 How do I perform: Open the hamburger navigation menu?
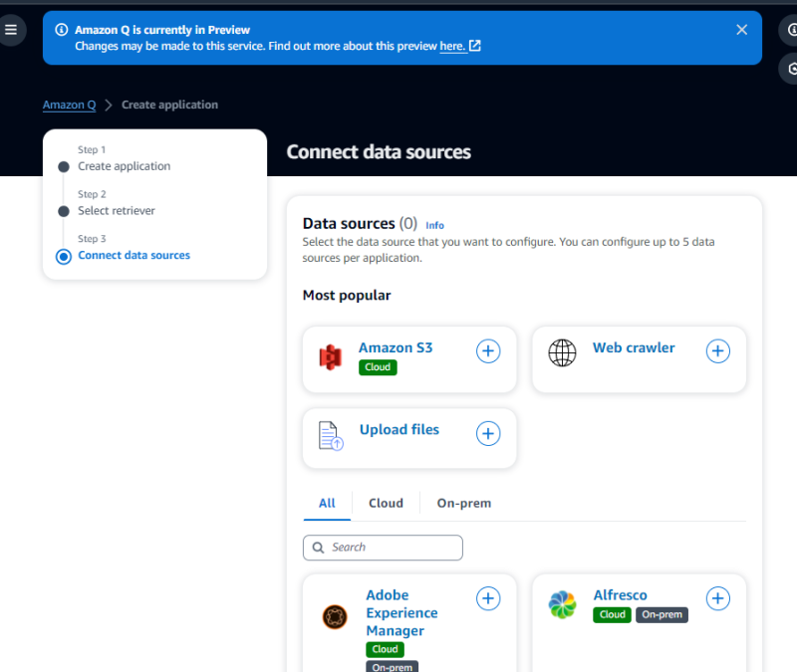pyautogui.click(x=11, y=30)
